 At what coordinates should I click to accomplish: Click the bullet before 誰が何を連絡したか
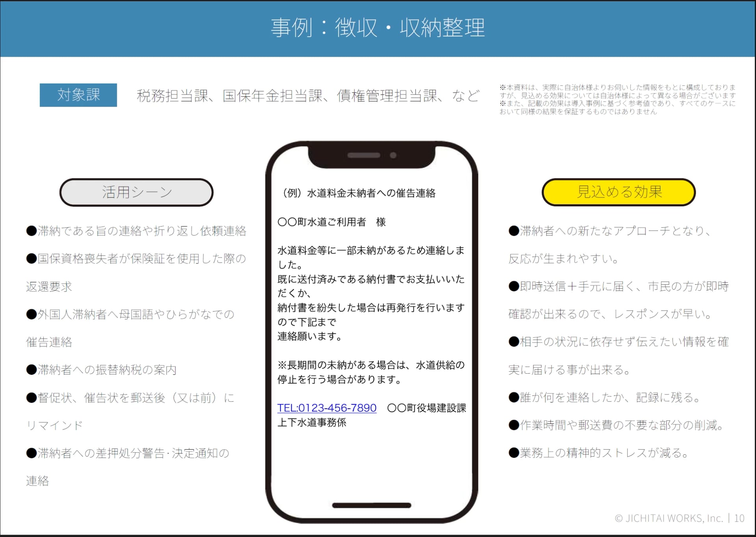pyautogui.click(x=514, y=397)
